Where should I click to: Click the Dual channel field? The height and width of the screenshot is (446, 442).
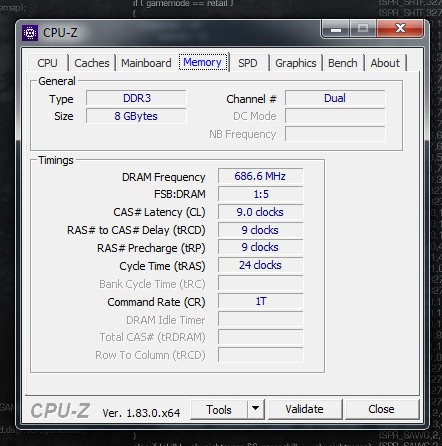(x=335, y=98)
